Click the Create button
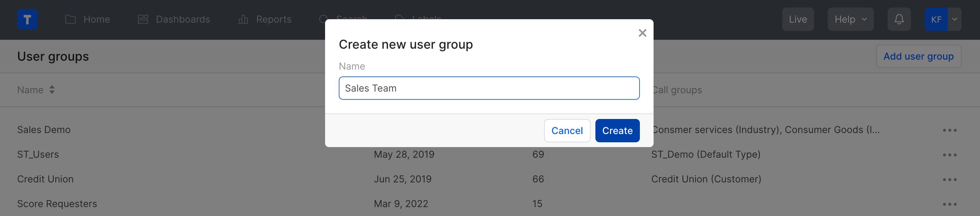The width and height of the screenshot is (980, 216). click(617, 130)
